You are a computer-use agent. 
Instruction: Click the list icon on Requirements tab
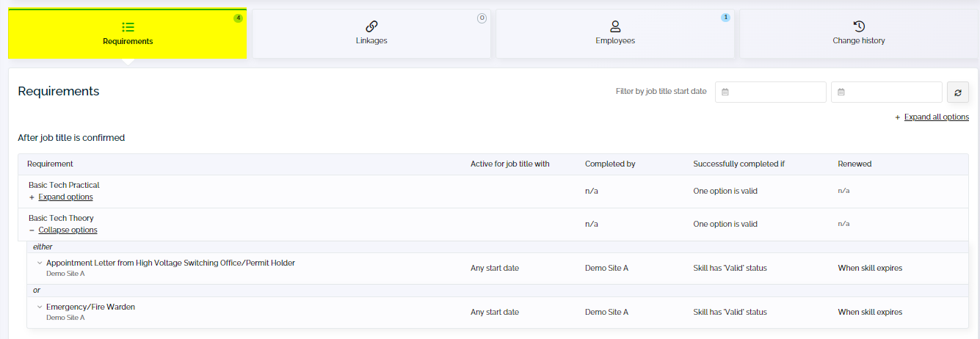[x=128, y=27]
